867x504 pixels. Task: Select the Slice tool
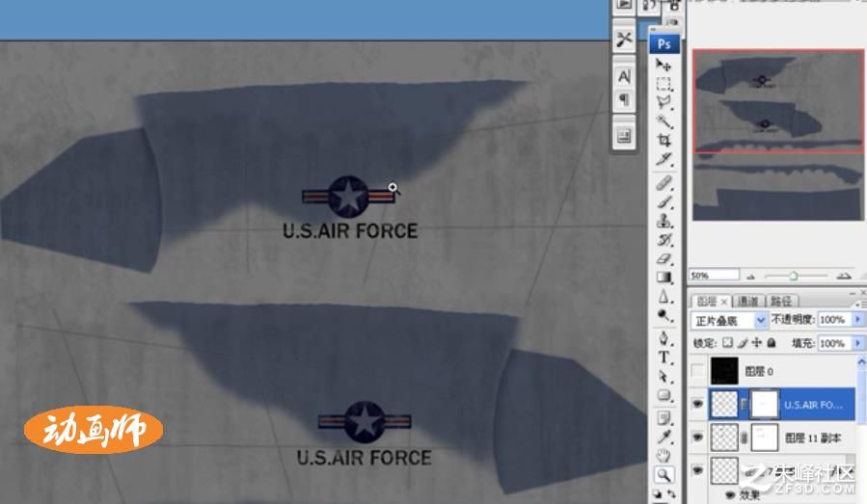(664, 159)
